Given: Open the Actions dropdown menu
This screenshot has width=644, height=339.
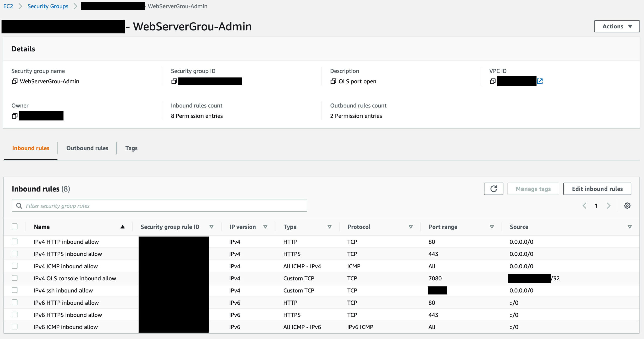Looking at the screenshot, I should coord(617,26).
